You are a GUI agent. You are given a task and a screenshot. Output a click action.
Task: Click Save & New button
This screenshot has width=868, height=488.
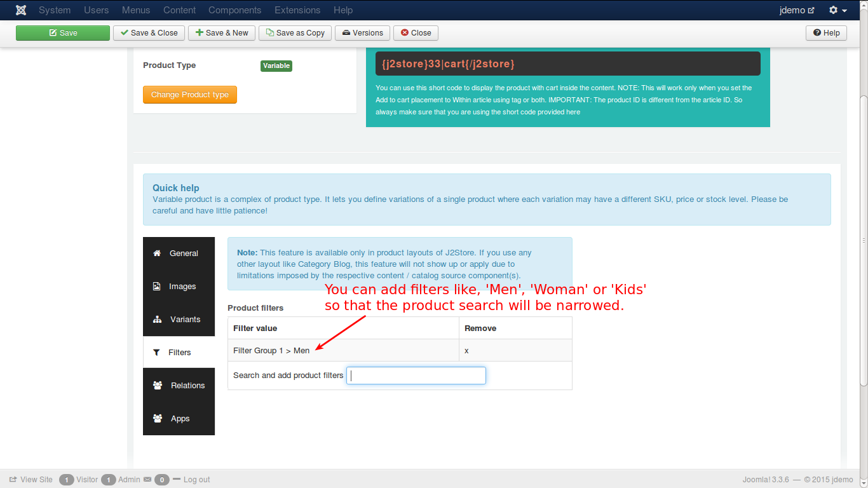pyautogui.click(x=222, y=33)
